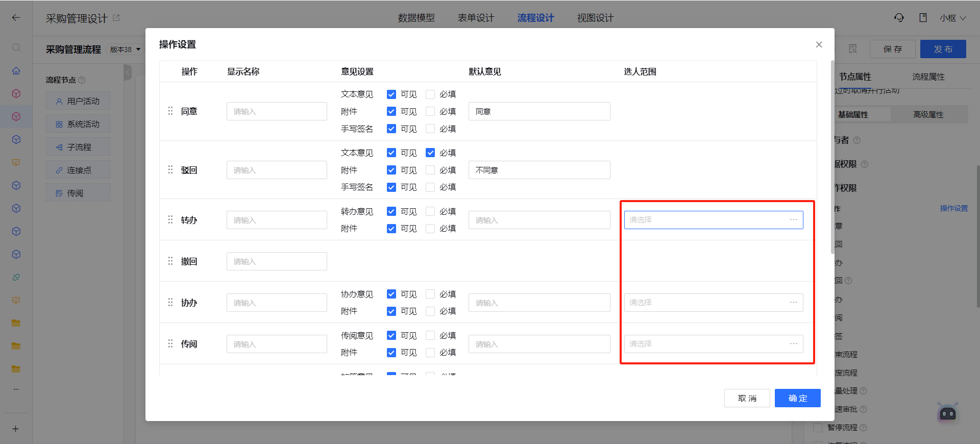Check 传阅 附件 必填 checkbox
Screen dimensions: 980x444
click(430, 353)
